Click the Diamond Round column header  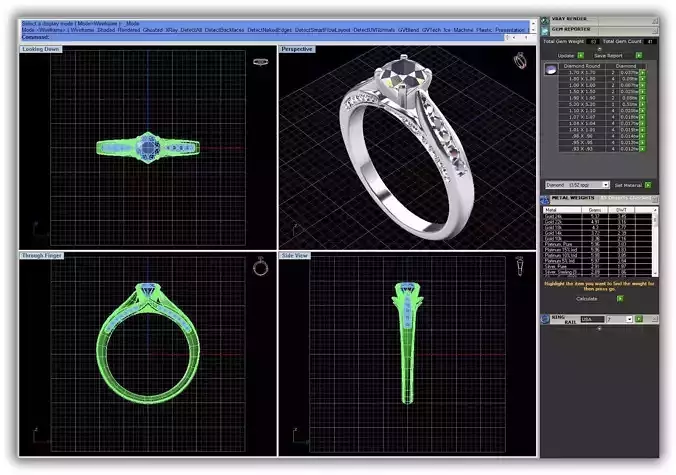click(582, 66)
